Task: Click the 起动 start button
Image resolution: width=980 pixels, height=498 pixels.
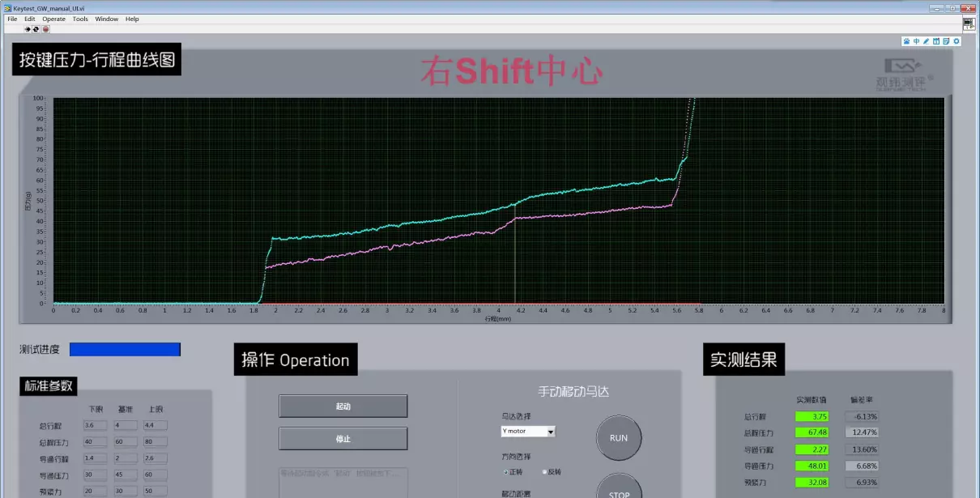Action: pos(343,406)
